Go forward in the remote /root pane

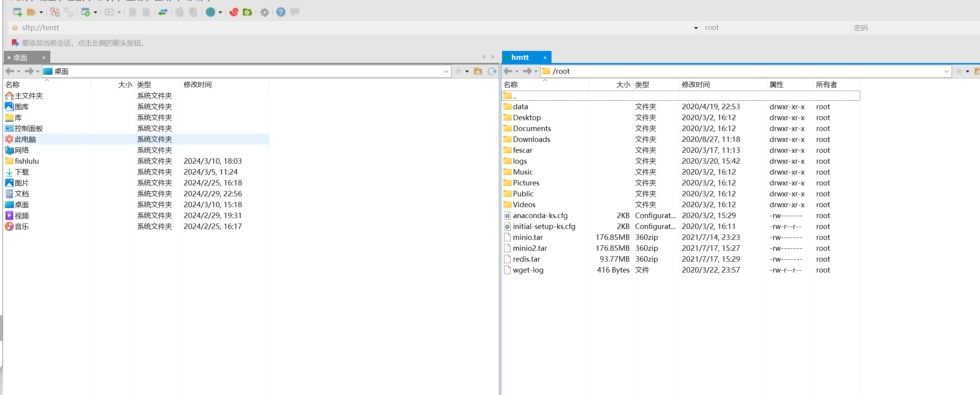pyautogui.click(x=527, y=71)
